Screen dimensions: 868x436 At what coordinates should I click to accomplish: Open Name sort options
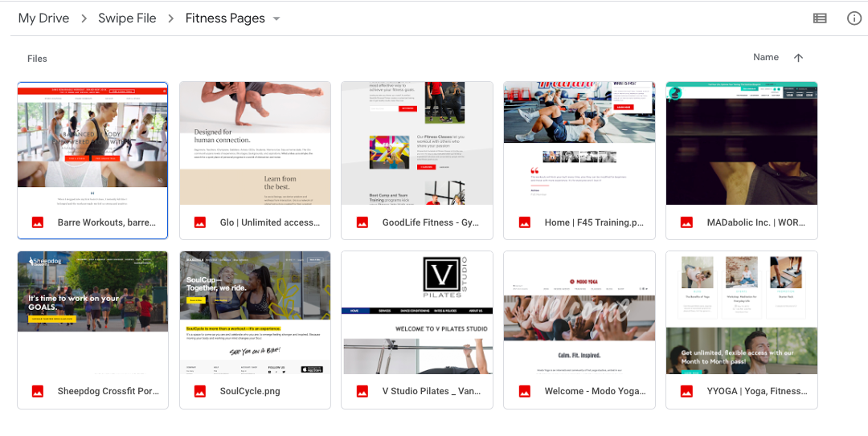[766, 57]
